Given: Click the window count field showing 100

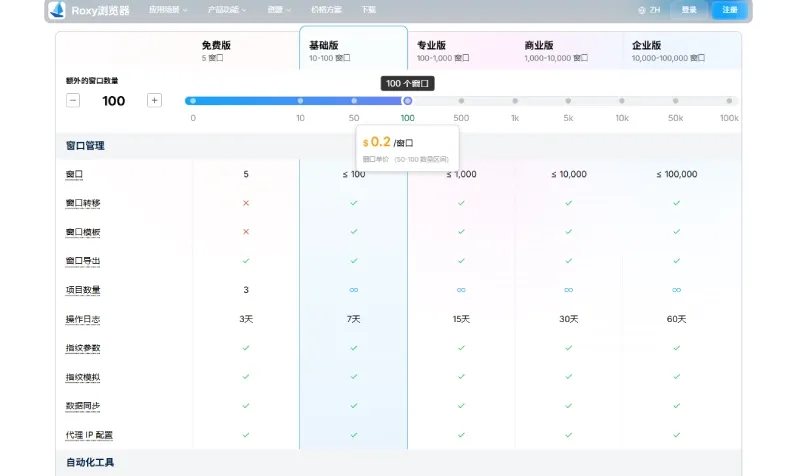Looking at the screenshot, I should pyautogui.click(x=113, y=101).
